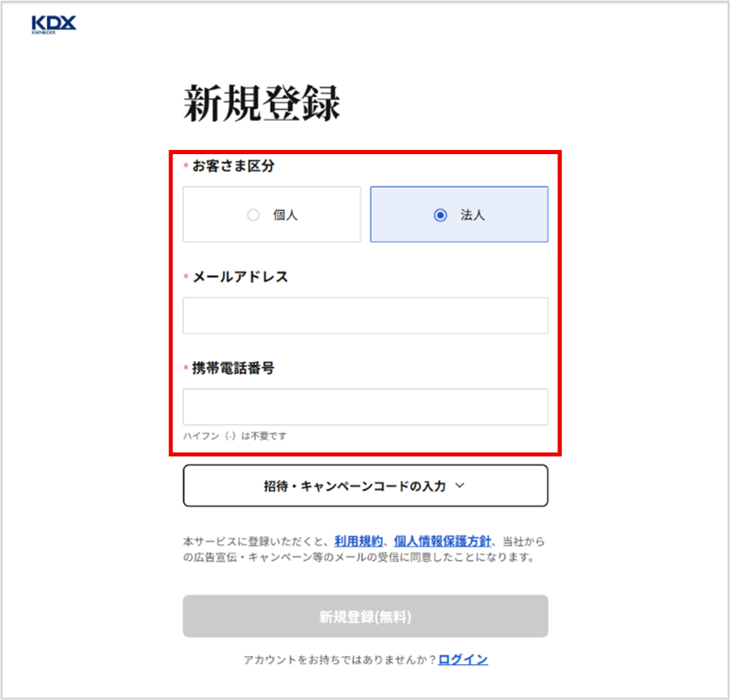
Task: Open the ログイン link
Action: tap(463, 660)
